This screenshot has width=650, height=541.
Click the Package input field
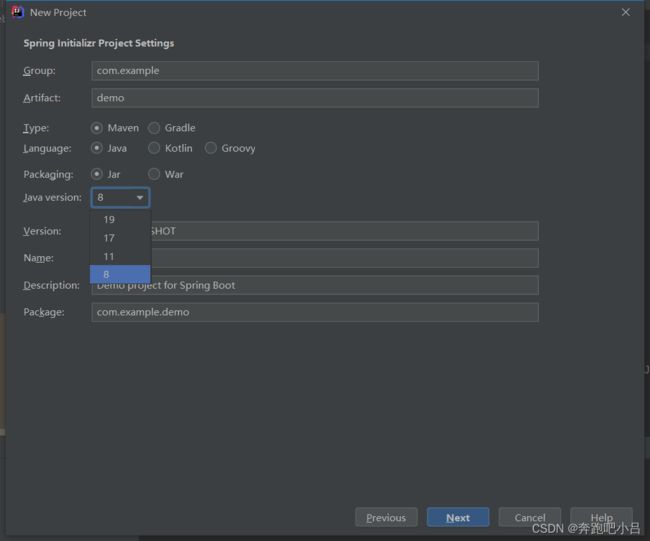315,312
